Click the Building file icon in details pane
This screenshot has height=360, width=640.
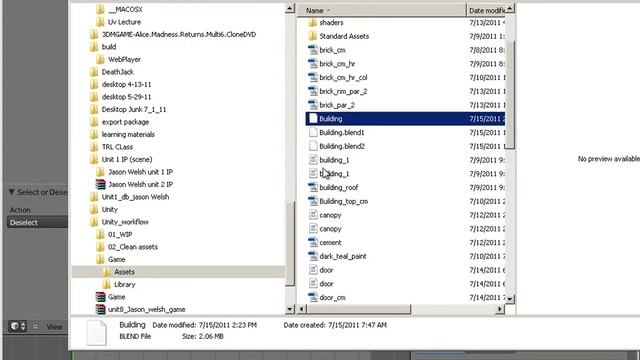[97, 332]
